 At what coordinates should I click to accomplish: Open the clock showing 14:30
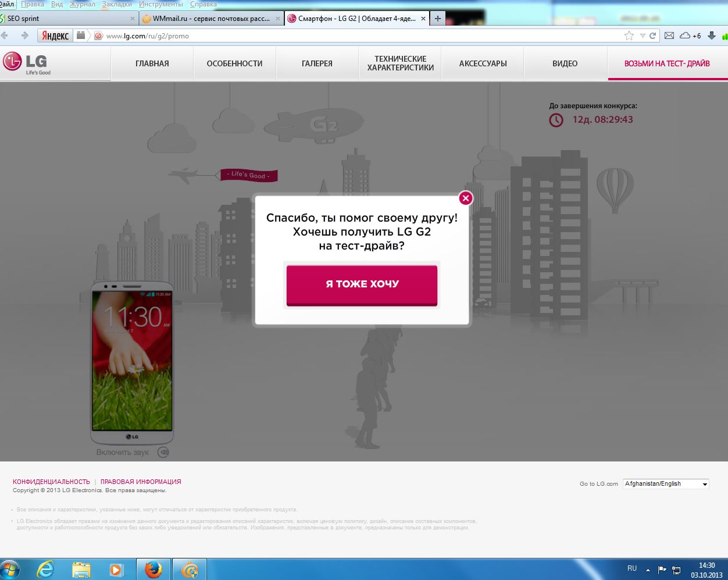pyautogui.click(x=706, y=570)
